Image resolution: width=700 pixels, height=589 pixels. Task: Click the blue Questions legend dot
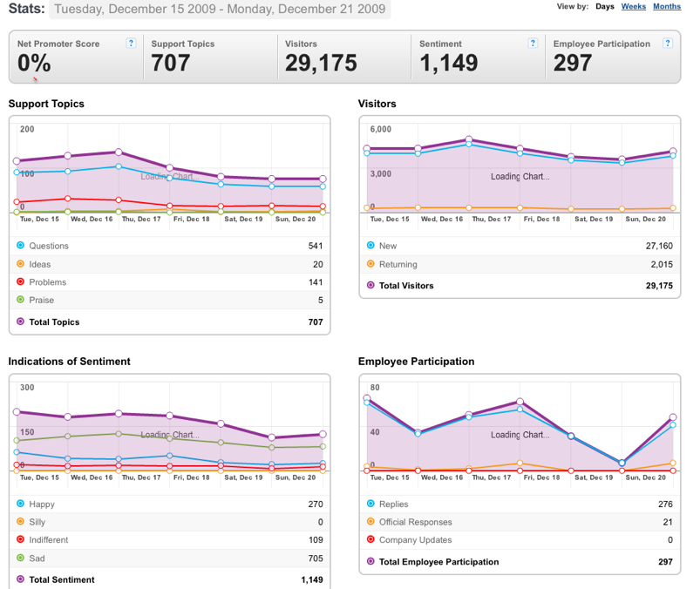tap(20, 245)
